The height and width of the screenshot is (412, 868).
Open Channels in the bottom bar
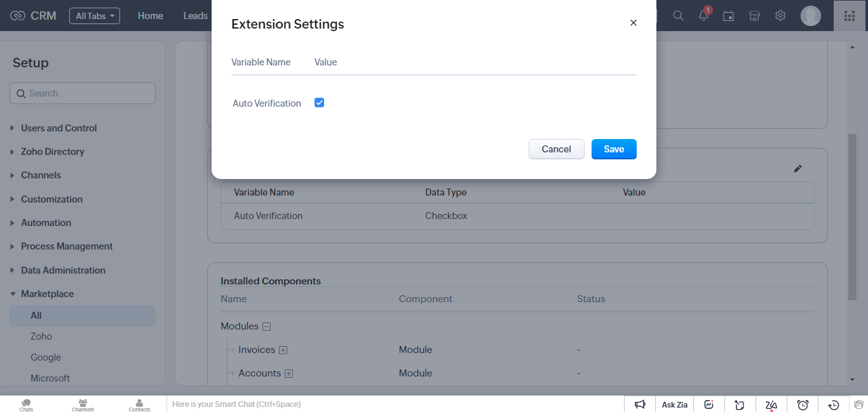(x=83, y=405)
